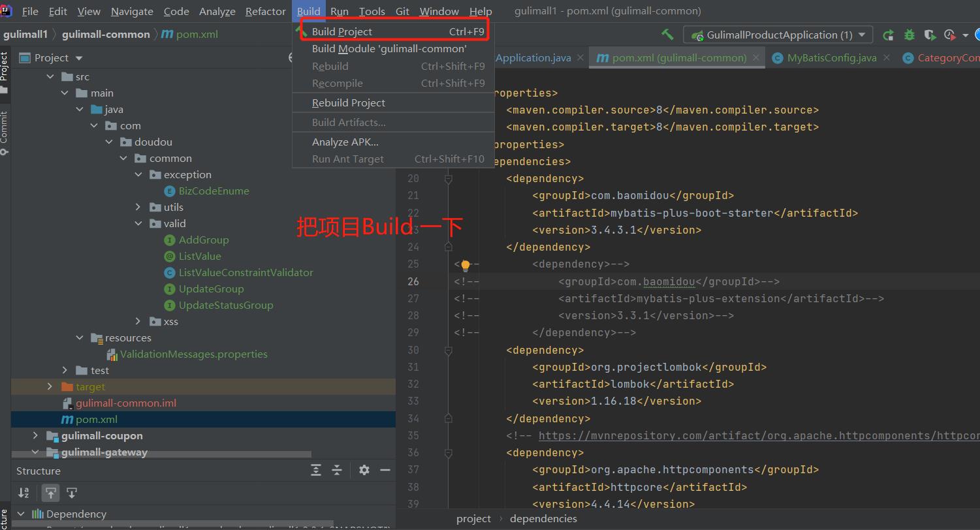Viewport: 980px width, 530px height.
Task: Hide the Structure panel with minus icon
Action: (385, 470)
